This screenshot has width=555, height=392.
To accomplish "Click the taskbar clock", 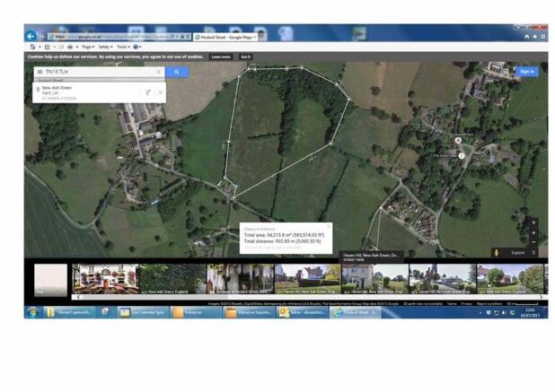I will click(530, 313).
